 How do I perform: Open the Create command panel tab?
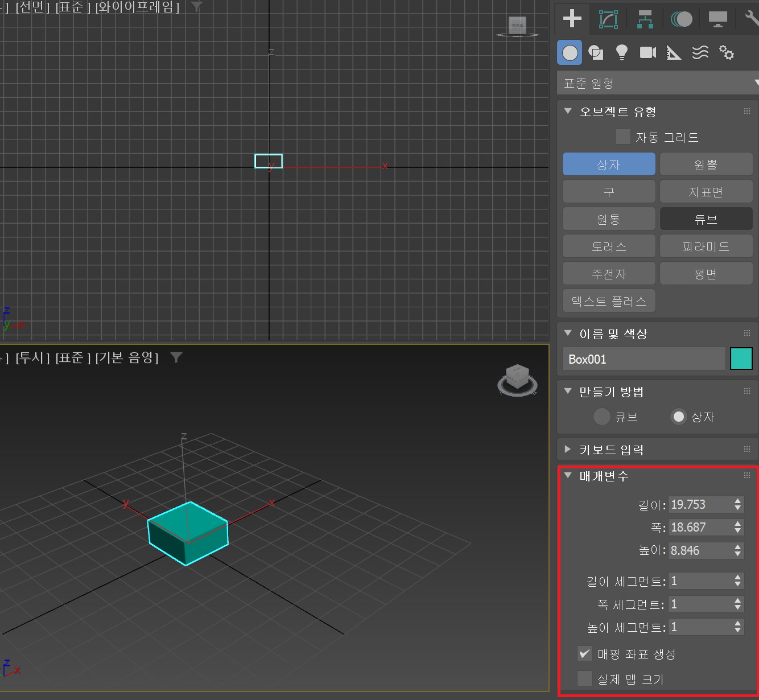572,19
